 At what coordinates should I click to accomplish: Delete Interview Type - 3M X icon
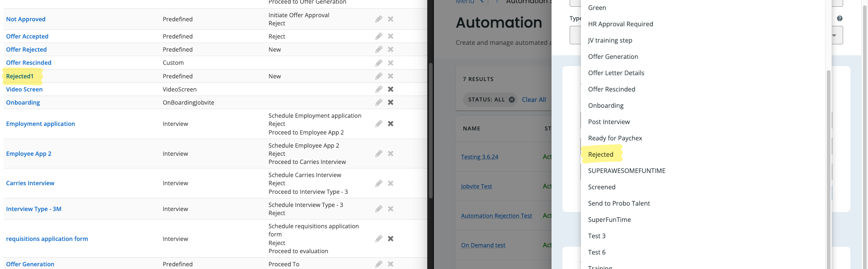point(391,209)
